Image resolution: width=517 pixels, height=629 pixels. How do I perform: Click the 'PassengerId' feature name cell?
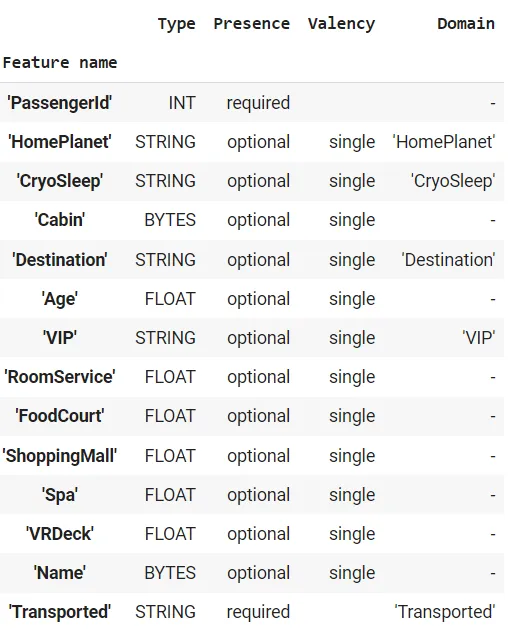[59, 103]
